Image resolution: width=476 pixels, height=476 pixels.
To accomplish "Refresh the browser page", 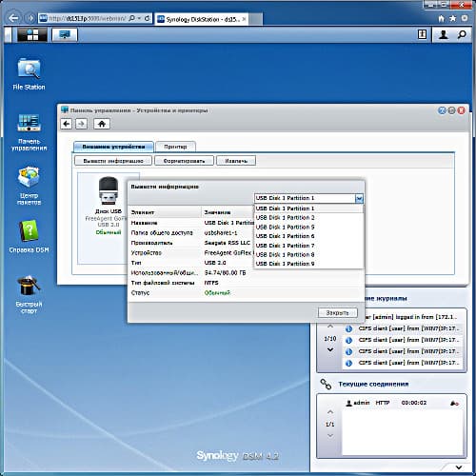I will click(x=148, y=18).
